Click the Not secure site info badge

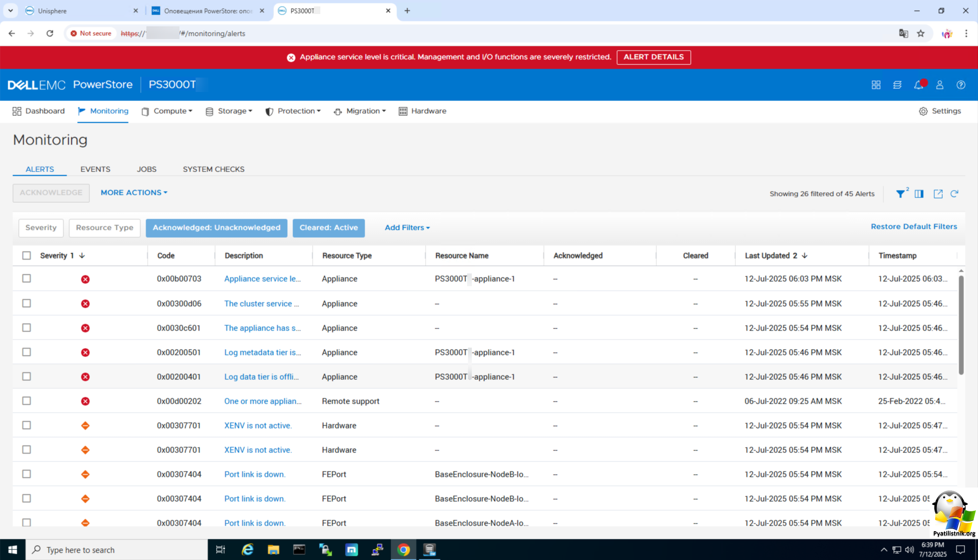91,33
